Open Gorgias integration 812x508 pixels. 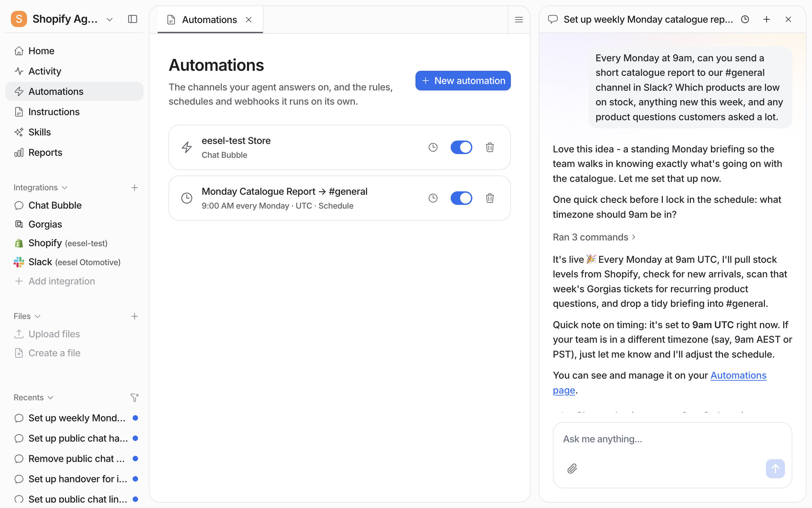(74, 224)
